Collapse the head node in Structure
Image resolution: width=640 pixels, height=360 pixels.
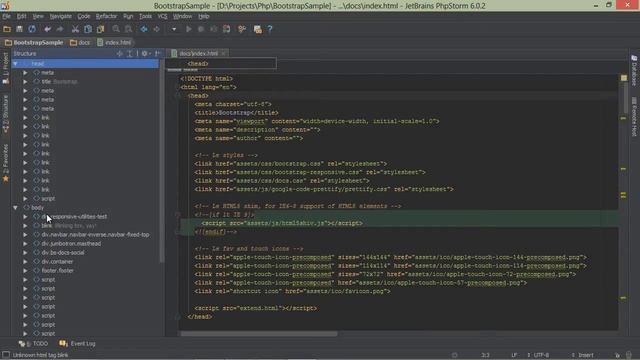[15, 64]
